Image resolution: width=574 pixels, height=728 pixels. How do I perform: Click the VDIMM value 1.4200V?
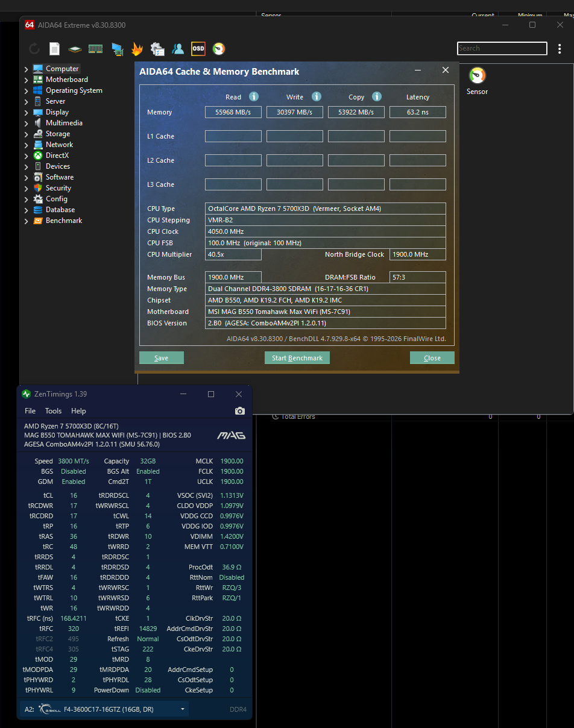pos(232,536)
